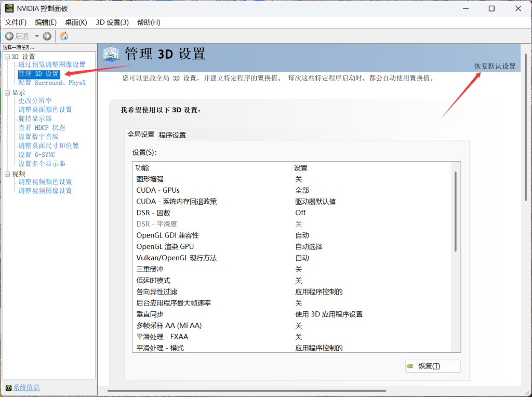
Task: Open the 3D 设置(3) menu
Action: (x=112, y=22)
